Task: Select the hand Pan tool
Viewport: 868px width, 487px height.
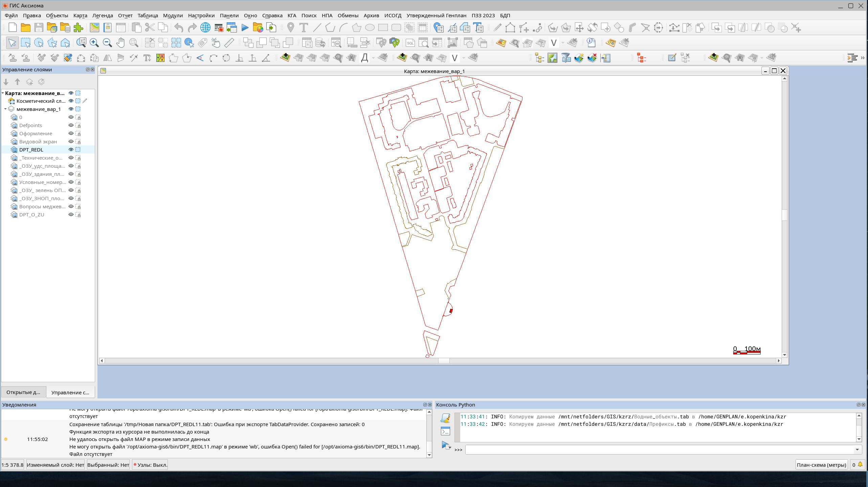Action: (120, 43)
